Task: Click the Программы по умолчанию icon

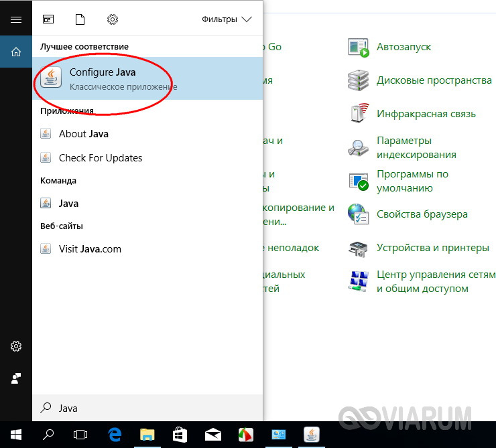Action: 359,181
